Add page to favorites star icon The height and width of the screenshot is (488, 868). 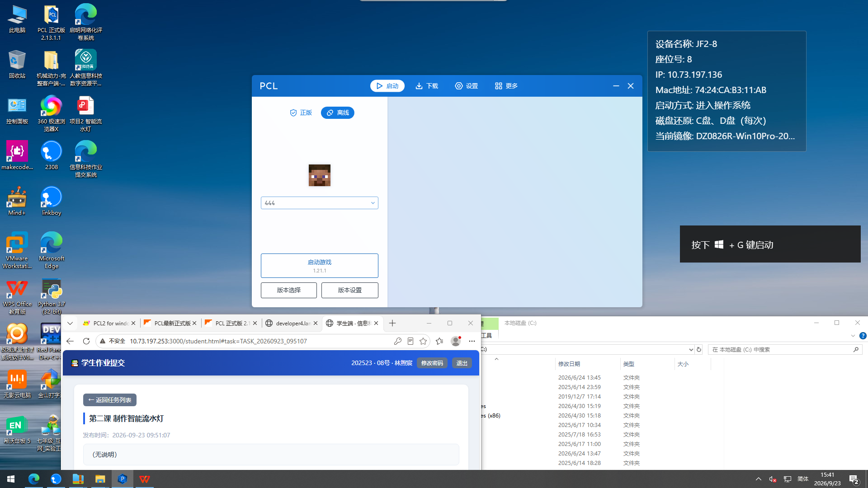423,341
